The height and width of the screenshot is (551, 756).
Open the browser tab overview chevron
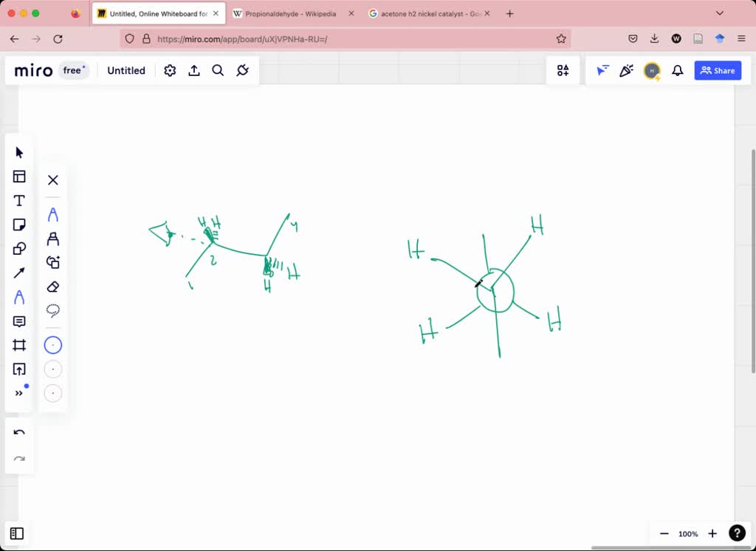pyautogui.click(x=720, y=13)
